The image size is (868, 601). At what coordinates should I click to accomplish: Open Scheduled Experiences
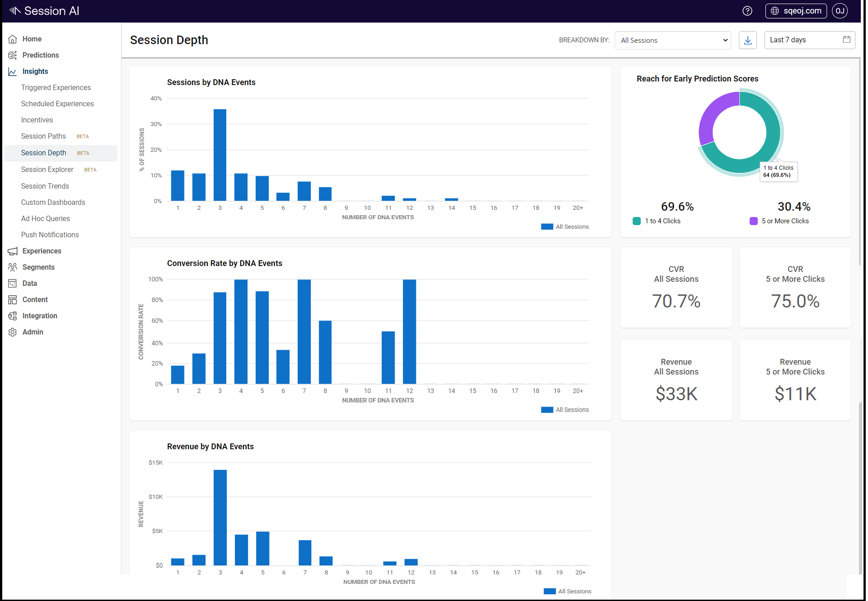[x=58, y=104]
